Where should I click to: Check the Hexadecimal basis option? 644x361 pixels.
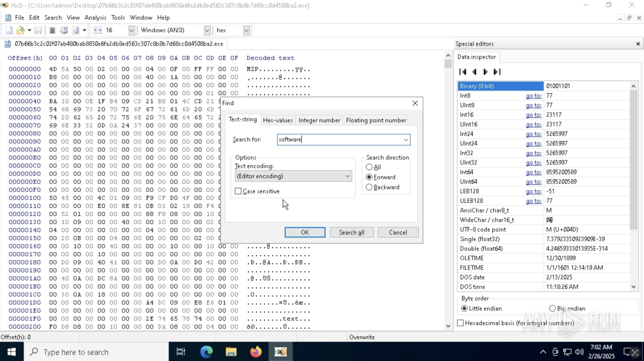pos(460,323)
